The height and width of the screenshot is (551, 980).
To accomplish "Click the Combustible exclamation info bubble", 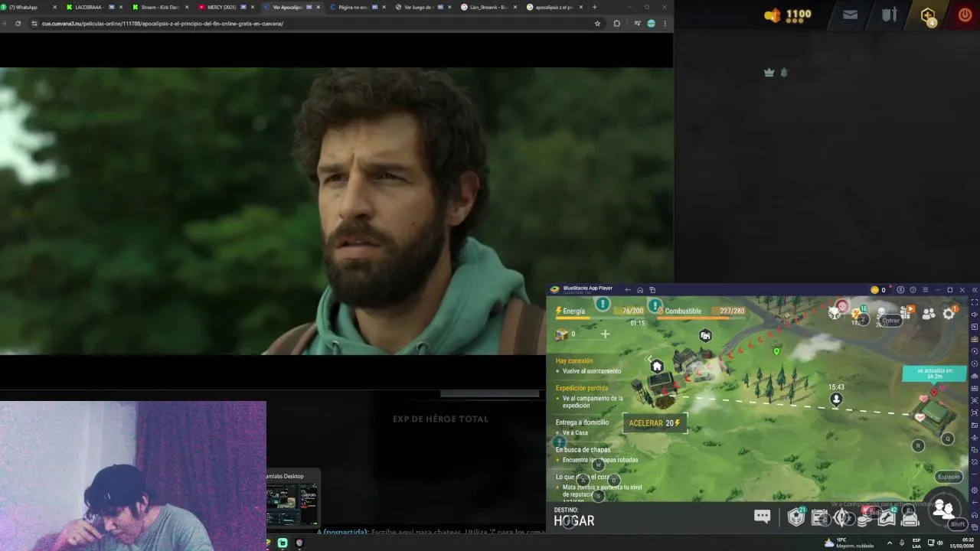I will click(655, 305).
